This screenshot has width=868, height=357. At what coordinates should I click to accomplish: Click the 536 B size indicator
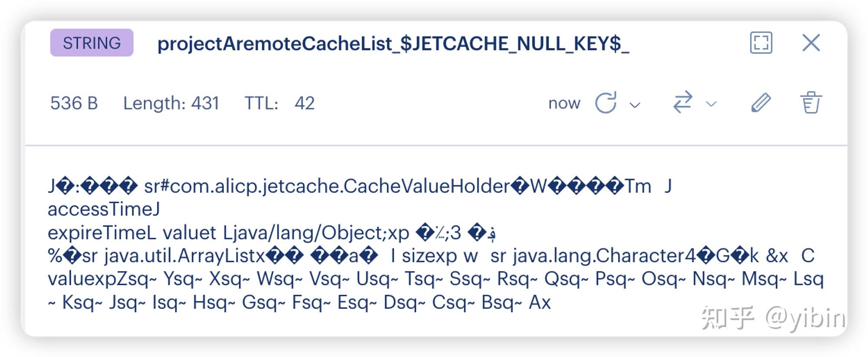(74, 103)
